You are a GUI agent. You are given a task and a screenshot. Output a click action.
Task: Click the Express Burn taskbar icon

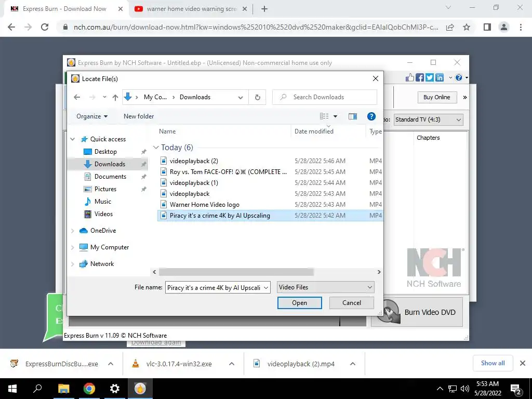(140, 389)
